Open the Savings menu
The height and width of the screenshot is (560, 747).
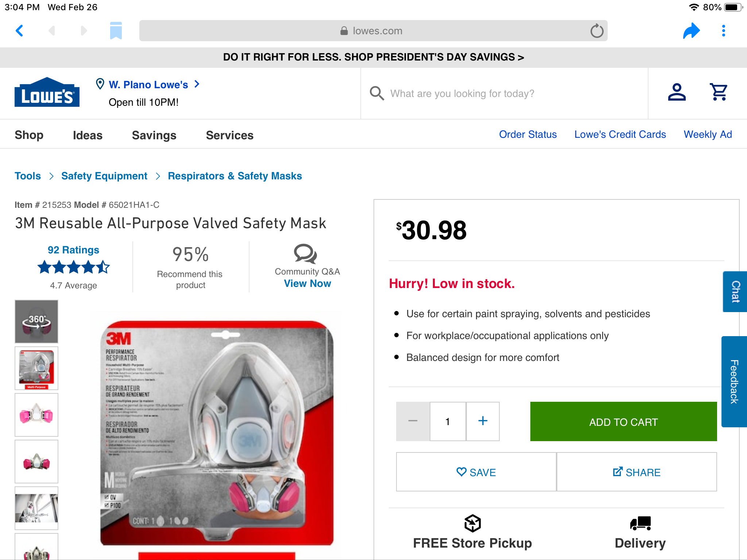pos(154,135)
